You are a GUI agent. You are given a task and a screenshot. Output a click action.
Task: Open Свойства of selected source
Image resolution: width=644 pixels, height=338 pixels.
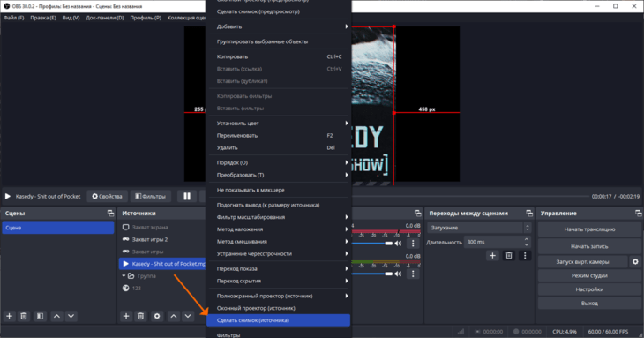(108, 196)
